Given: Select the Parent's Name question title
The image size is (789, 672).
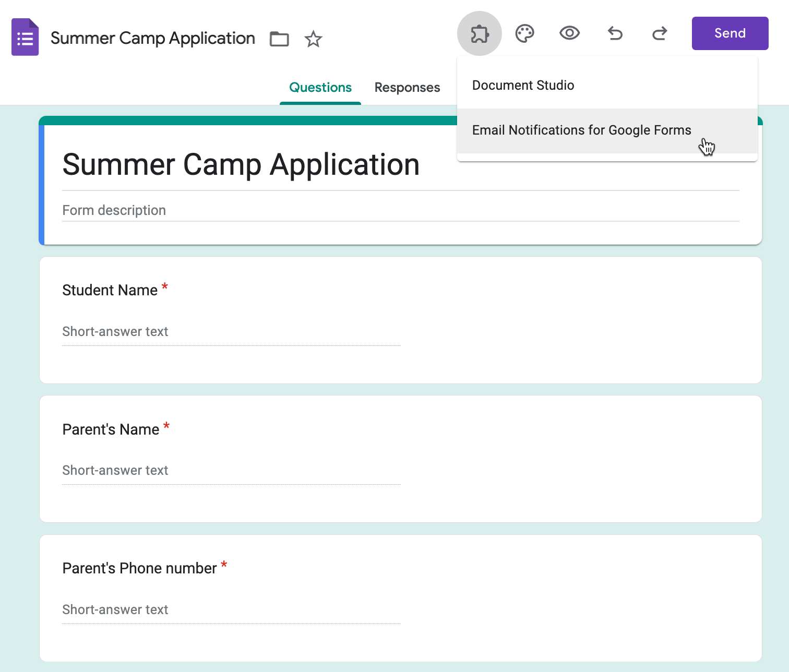Looking at the screenshot, I should point(111,429).
